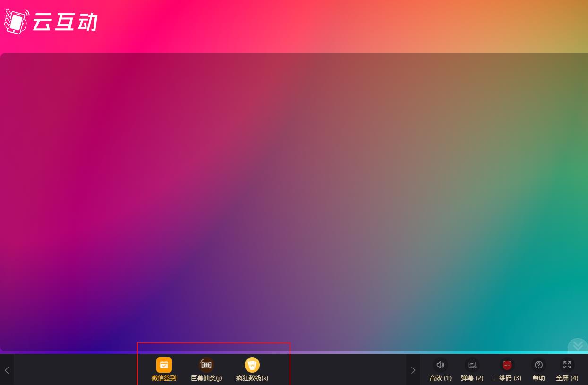The width and height of the screenshot is (588, 385).
Task: Click the 云互动 phone logo icon
Action: 16,22
